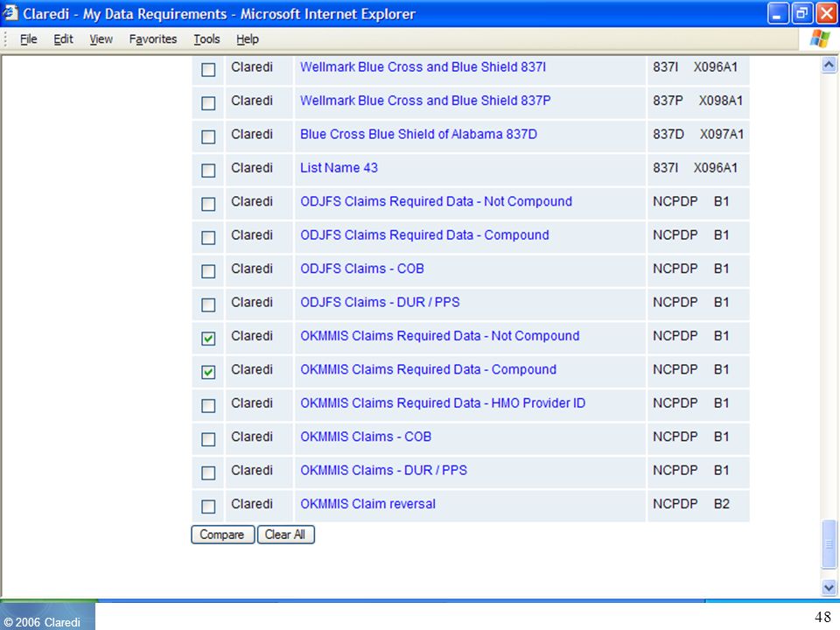Image resolution: width=840 pixels, height=630 pixels.
Task: Open OKMMIS Claims Required Data - Not Compound link
Action: coord(440,336)
